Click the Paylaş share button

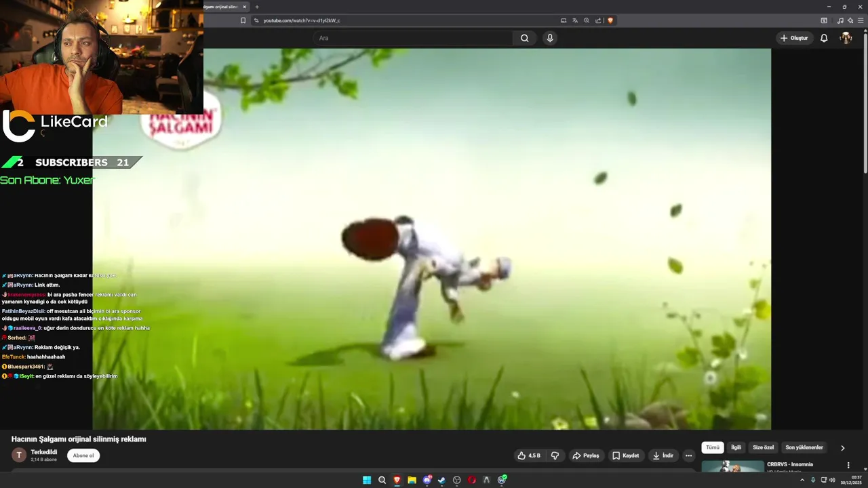[586, 455]
